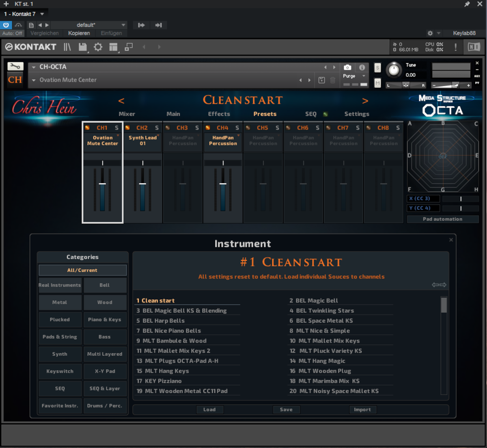Toggle the CH1 channel power LED
Screen dimensions: 487x448
tap(87, 128)
